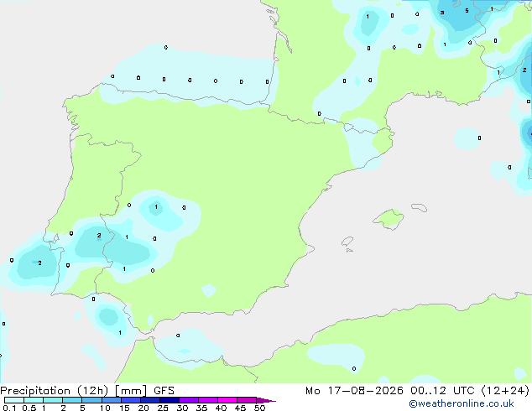
Task: Click the '30' legend tick label
Action: pos(182,408)
